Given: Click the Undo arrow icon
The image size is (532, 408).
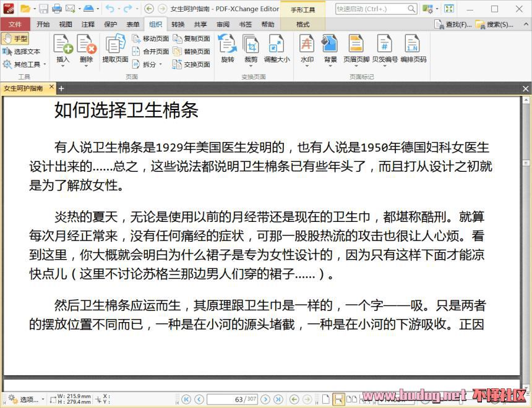Looking at the screenshot, I should [110, 9].
